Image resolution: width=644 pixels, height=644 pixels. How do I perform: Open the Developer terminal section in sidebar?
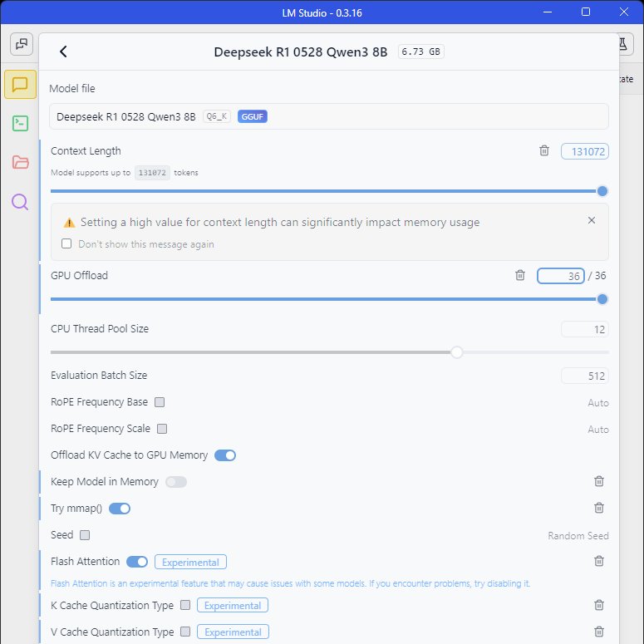tap(20, 123)
